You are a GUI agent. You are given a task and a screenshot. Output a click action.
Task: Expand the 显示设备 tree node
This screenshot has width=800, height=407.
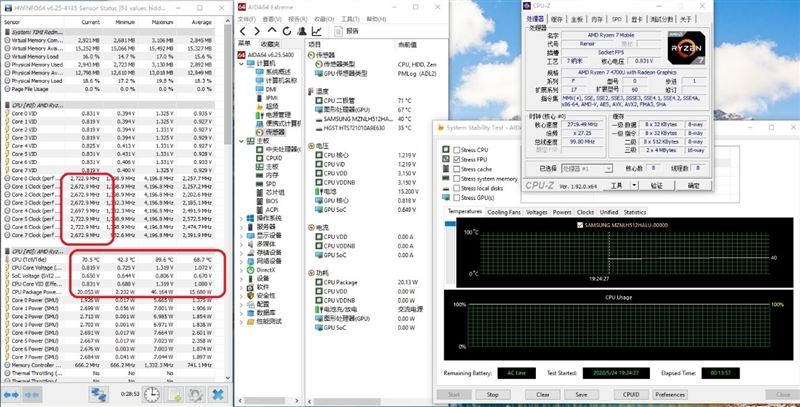(x=241, y=236)
